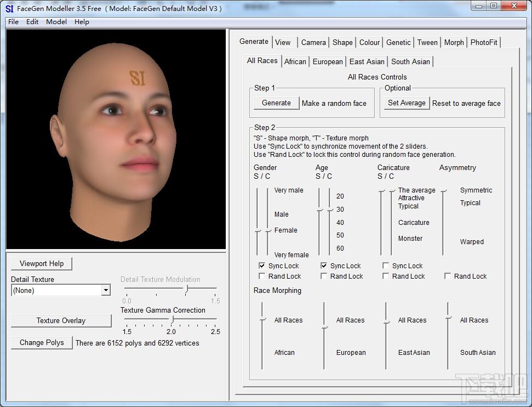Click the Change Polys button

42,343
